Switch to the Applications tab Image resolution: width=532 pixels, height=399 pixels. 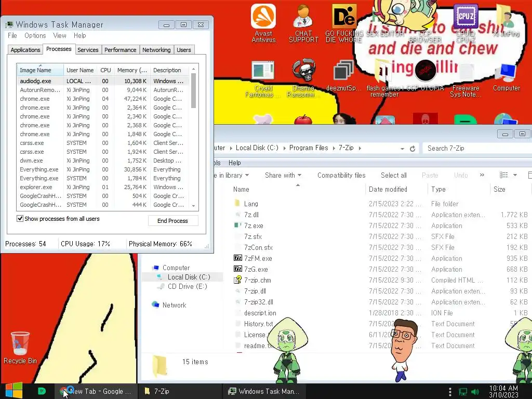[25, 50]
